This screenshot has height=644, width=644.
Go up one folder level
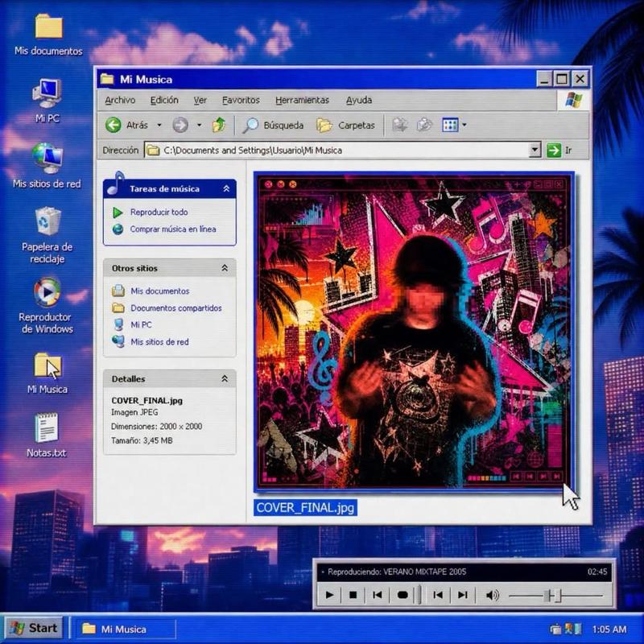218,125
